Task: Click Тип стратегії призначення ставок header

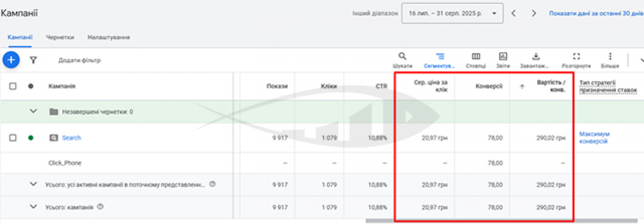Action: point(608,86)
